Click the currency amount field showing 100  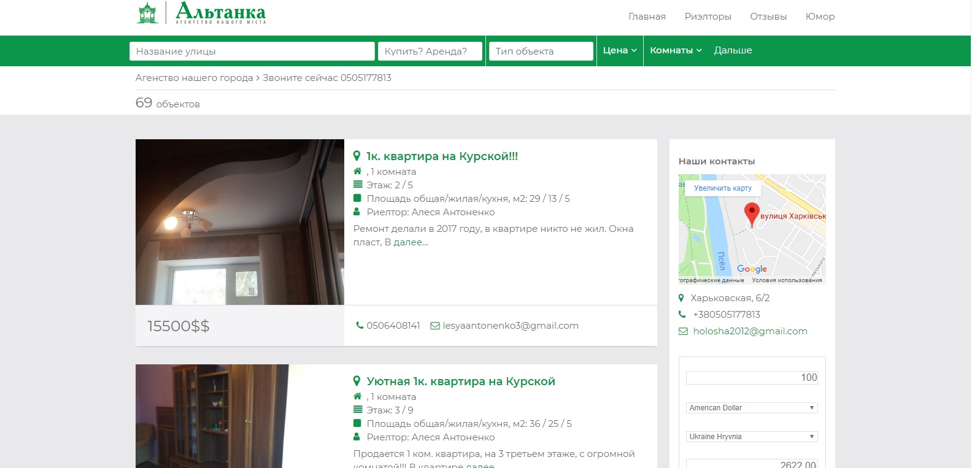tap(752, 378)
